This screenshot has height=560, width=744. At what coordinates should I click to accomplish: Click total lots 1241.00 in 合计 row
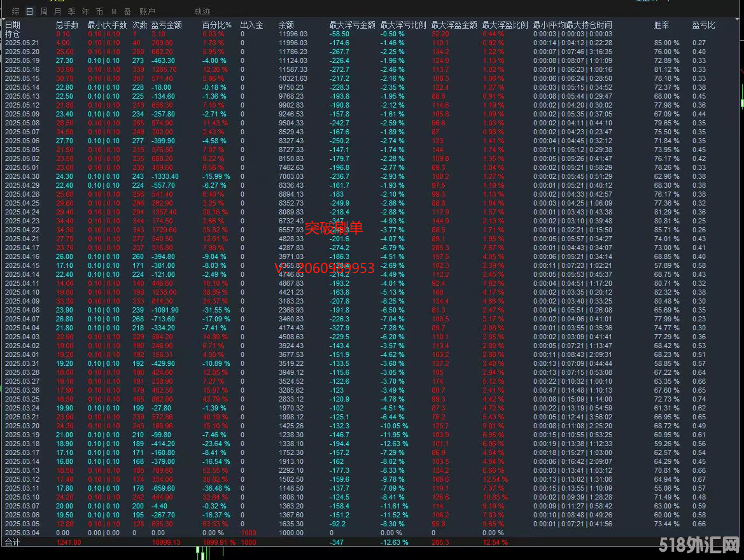coord(68,542)
